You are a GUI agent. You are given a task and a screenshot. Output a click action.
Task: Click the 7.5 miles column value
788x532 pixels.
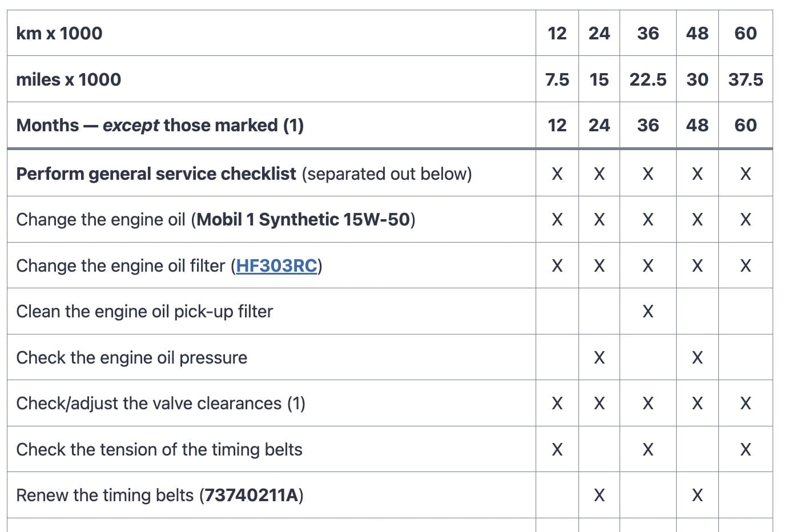click(557, 79)
